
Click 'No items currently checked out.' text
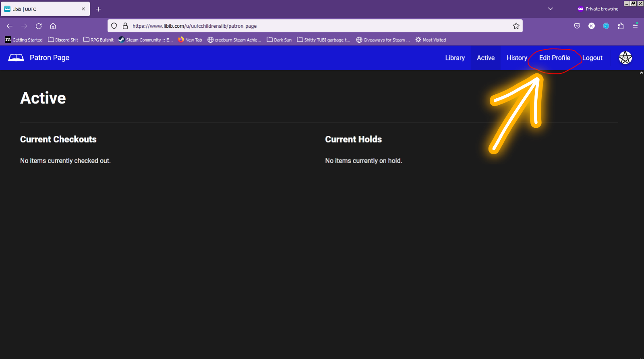click(x=65, y=161)
